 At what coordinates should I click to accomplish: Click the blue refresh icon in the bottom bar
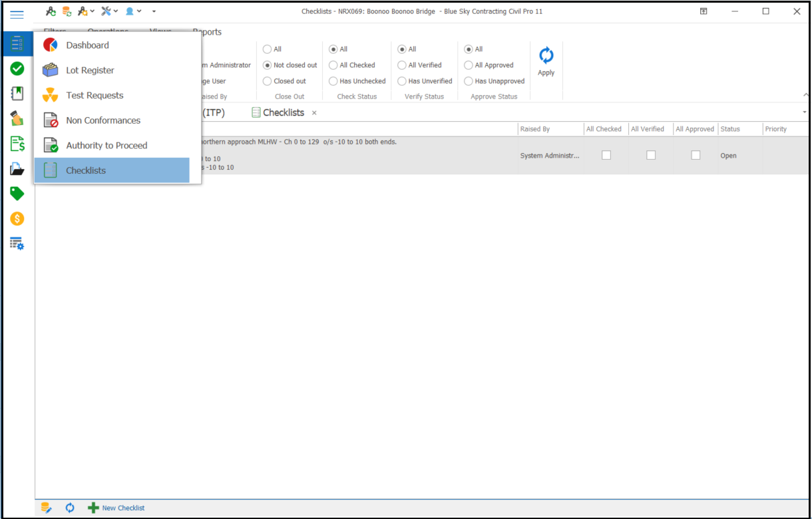pos(70,508)
